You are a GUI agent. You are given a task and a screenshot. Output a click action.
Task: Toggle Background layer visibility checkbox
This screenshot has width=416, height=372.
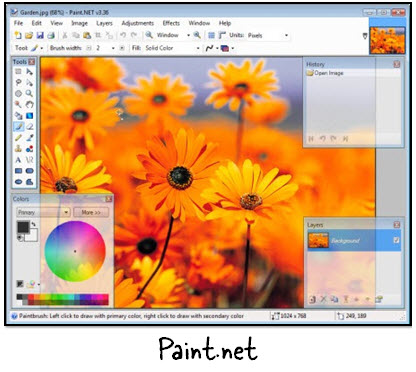pyautogui.click(x=396, y=240)
